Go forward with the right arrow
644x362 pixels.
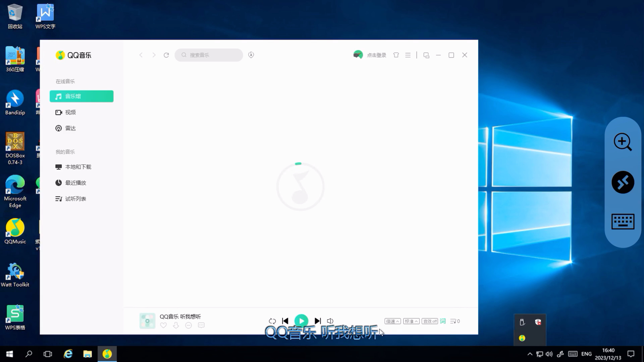154,55
